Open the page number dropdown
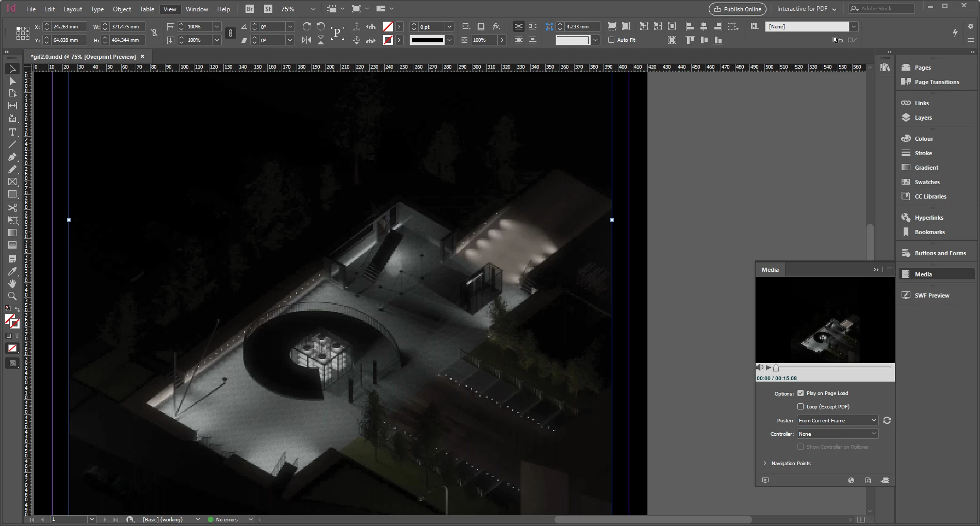This screenshot has height=526, width=980. click(x=92, y=519)
